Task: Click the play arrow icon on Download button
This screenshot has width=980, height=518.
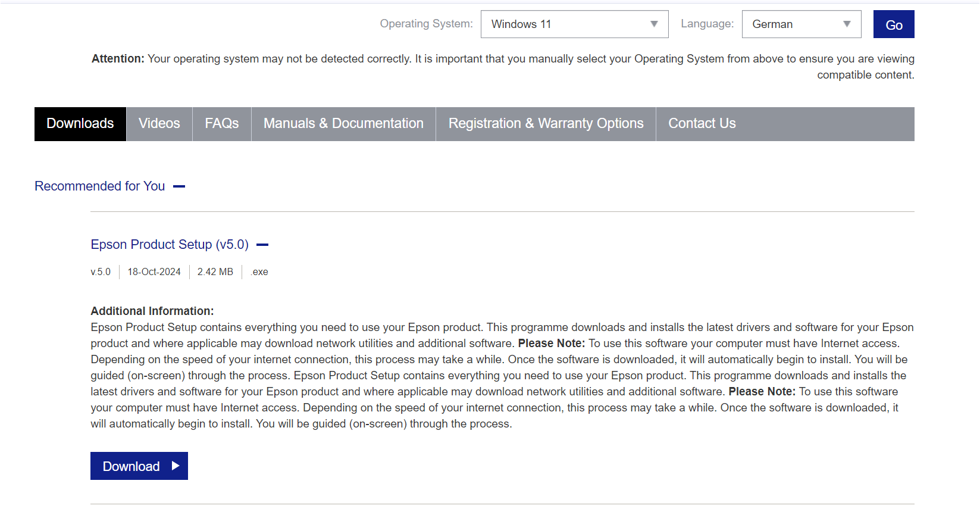Action: click(176, 466)
